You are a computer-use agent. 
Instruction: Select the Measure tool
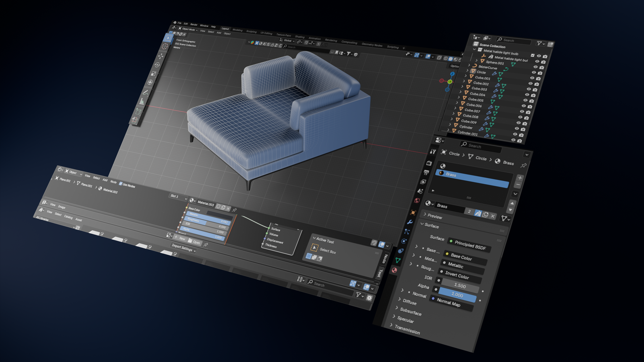(142, 102)
